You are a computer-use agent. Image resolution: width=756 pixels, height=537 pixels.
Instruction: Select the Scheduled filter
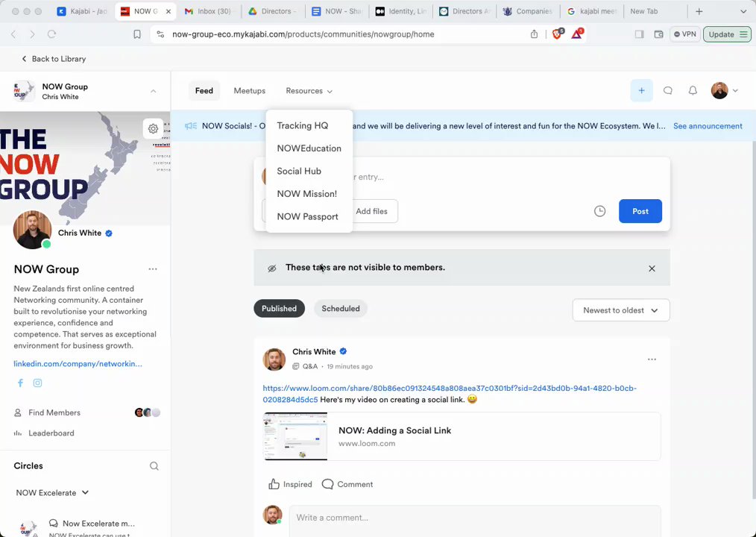(x=341, y=308)
